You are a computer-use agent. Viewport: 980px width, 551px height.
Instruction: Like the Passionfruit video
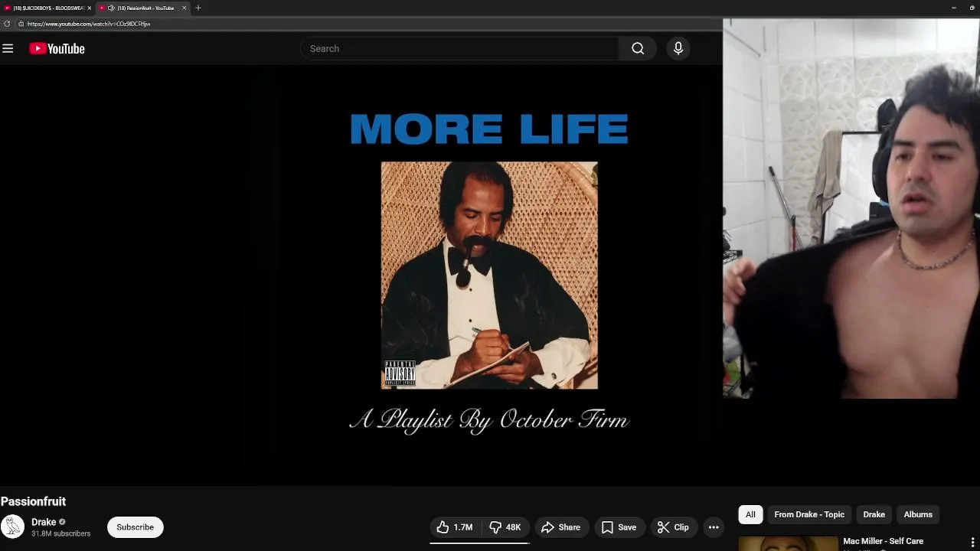pos(455,527)
